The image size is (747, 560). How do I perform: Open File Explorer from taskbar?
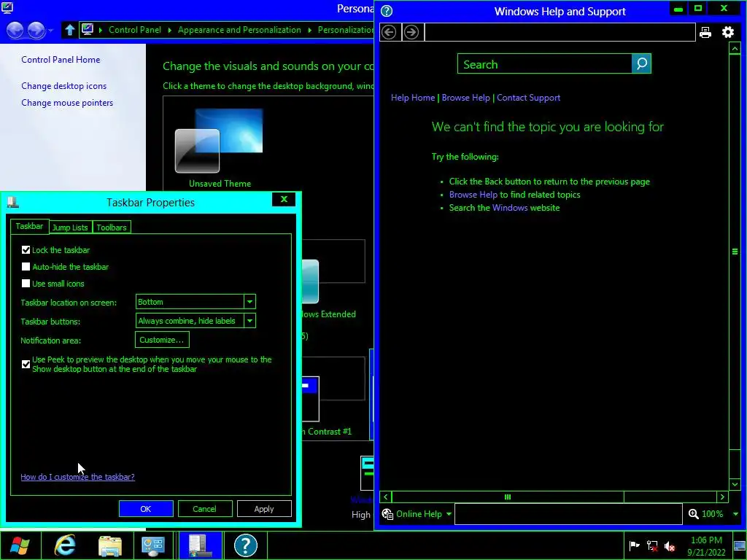110,545
